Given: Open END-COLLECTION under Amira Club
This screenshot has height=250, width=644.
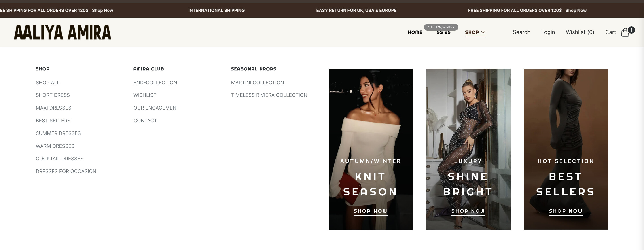Looking at the screenshot, I should [155, 83].
